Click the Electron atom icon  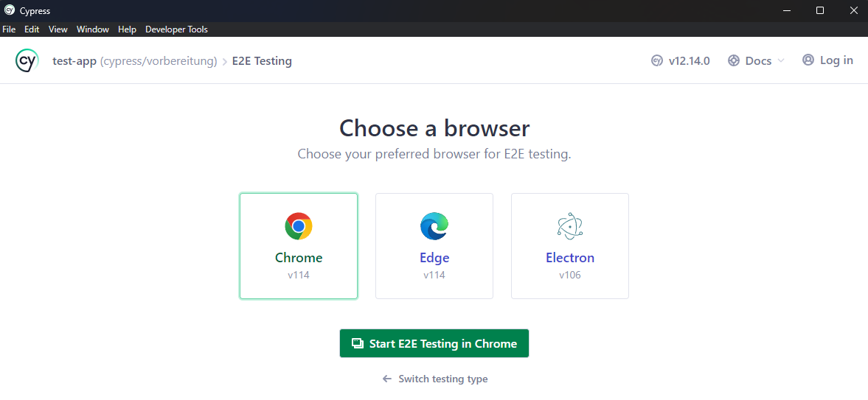[x=570, y=226]
